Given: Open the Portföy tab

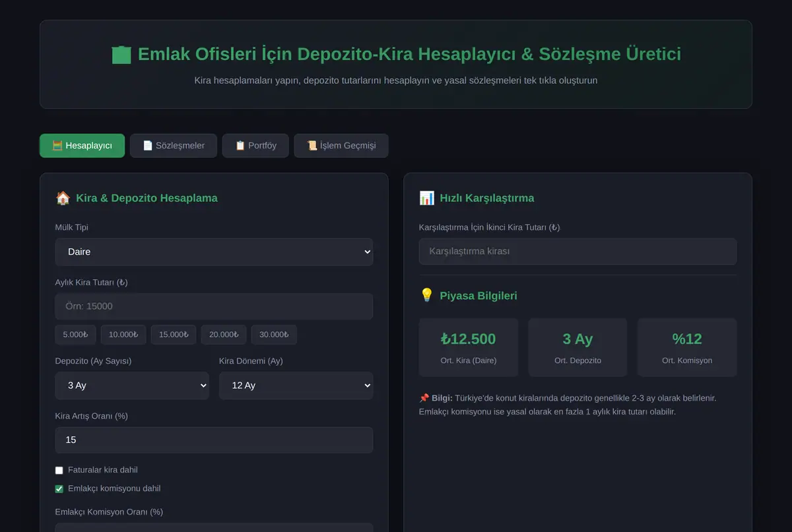Looking at the screenshot, I should pos(255,146).
